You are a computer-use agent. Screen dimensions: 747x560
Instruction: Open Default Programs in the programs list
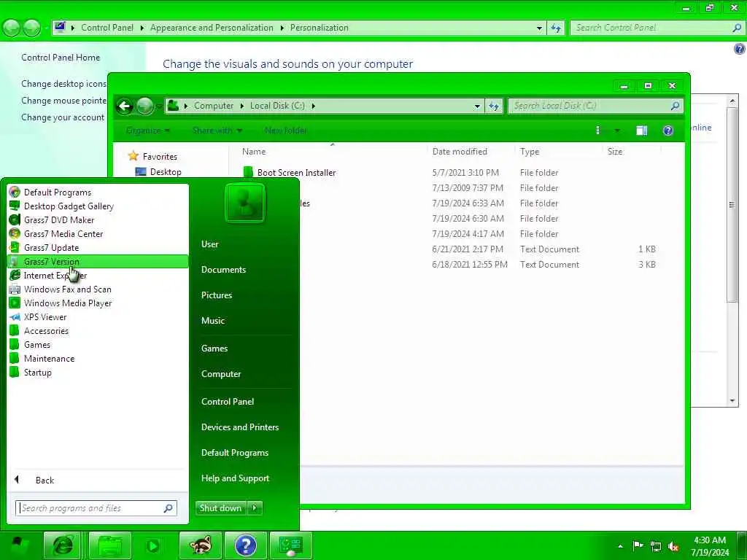point(57,192)
